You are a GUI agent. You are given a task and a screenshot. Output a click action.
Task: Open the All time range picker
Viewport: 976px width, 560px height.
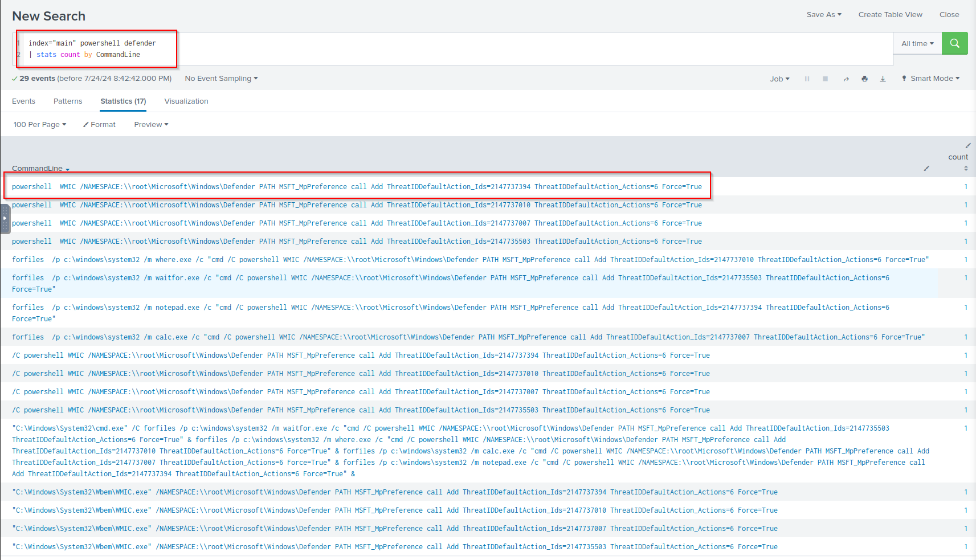click(917, 43)
